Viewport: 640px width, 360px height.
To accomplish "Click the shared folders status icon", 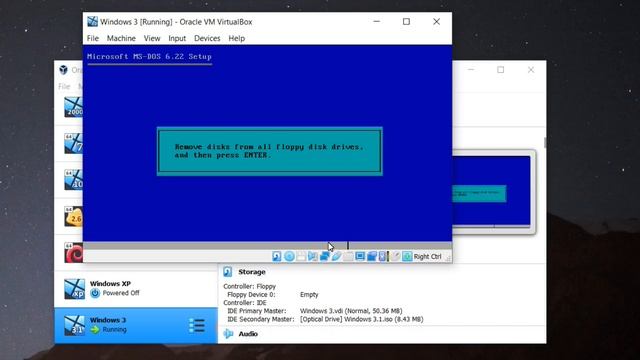I will click(348, 256).
